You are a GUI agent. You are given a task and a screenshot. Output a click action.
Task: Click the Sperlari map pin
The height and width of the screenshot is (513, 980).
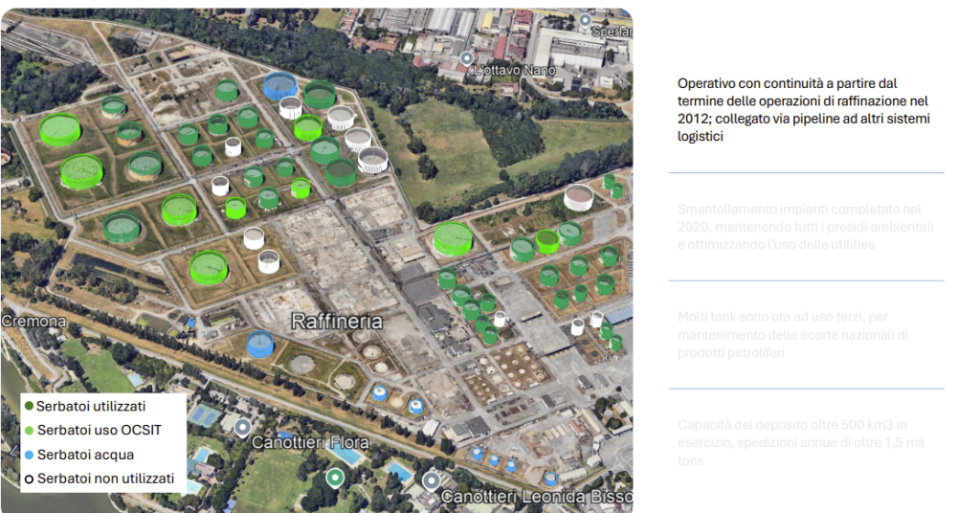coord(586,18)
